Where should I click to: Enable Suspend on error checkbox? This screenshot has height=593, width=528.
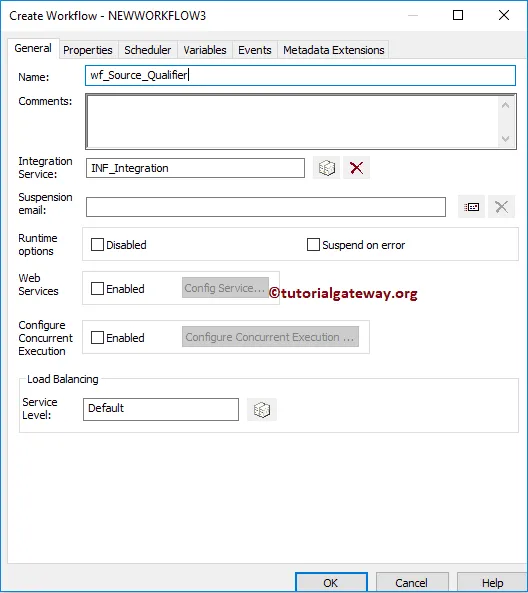(313, 245)
